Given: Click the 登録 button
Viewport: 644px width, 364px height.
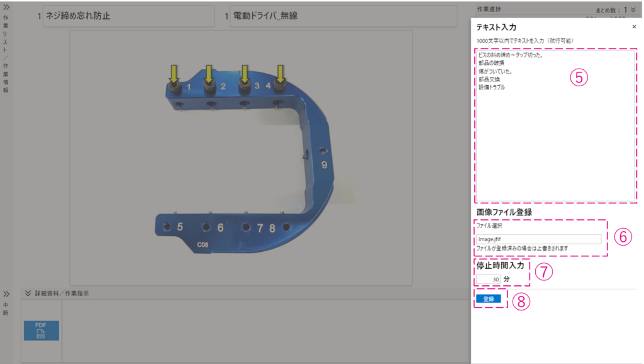Looking at the screenshot, I should click(x=489, y=299).
